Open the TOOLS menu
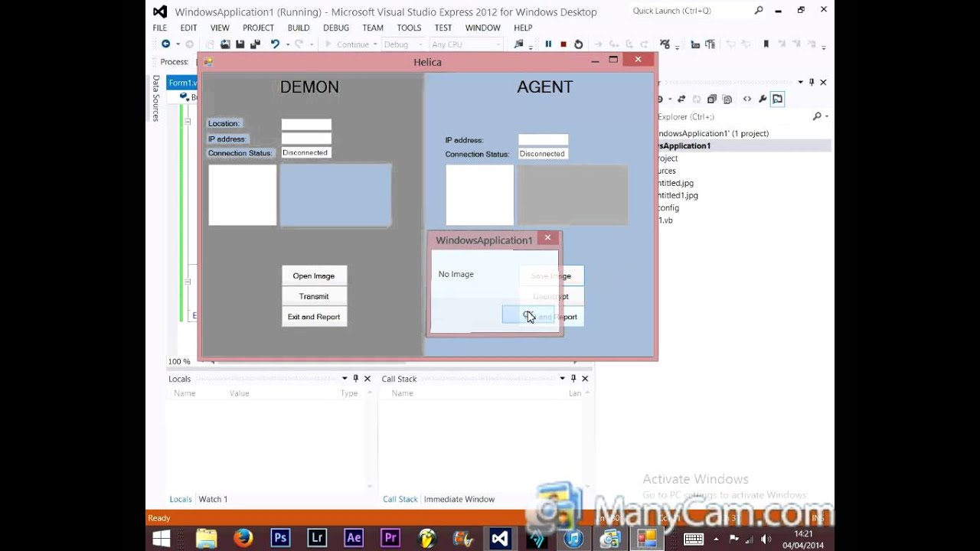980x551 pixels. click(x=409, y=28)
